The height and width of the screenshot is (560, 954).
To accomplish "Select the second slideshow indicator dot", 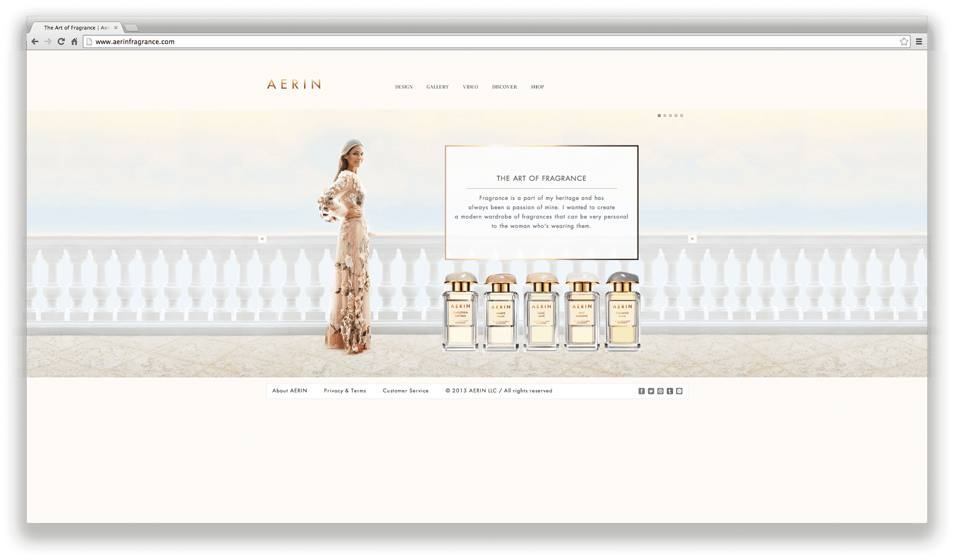I will pyautogui.click(x=665, y=115).
